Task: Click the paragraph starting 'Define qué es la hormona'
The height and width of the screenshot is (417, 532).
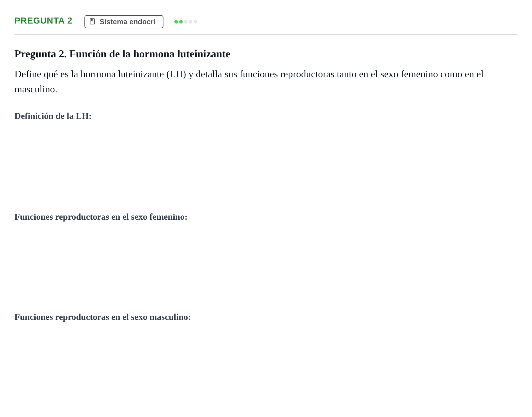Action: [x=249, y=81]
